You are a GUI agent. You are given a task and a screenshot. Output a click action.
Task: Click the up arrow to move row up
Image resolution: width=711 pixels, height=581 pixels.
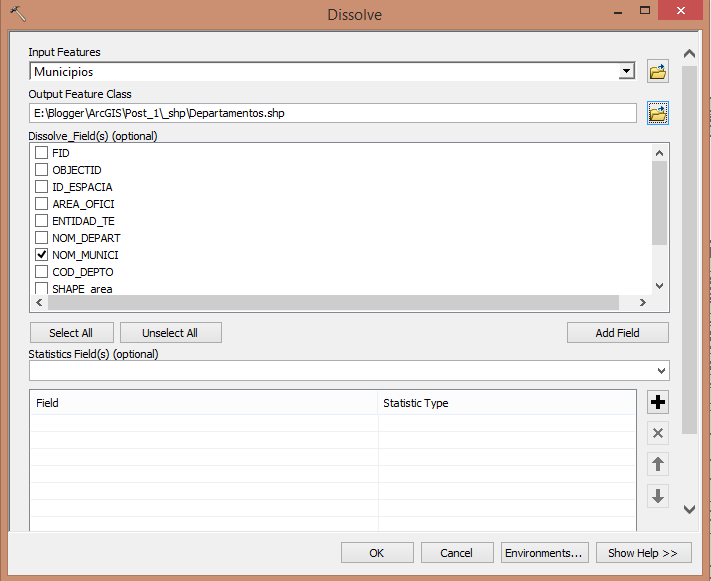pyautogui.click(x=658, y=464)
